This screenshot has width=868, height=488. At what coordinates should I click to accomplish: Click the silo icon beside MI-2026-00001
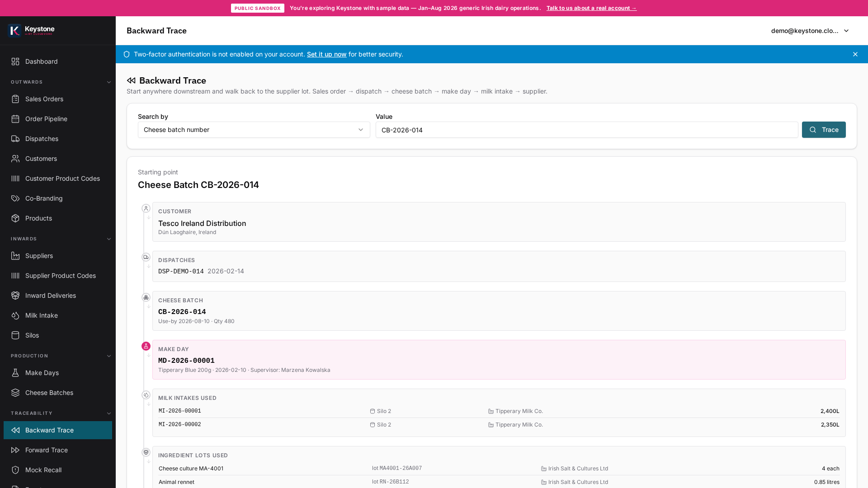[x=373, y=411]
